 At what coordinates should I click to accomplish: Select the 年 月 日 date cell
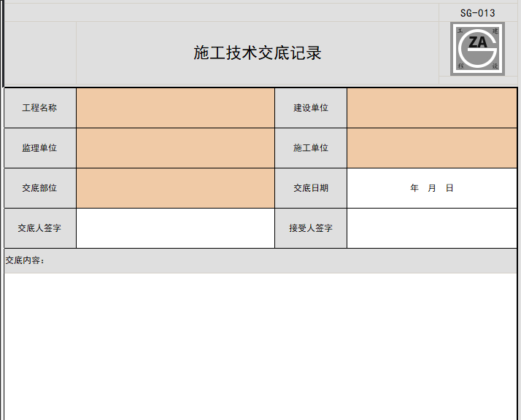(432, 188)
